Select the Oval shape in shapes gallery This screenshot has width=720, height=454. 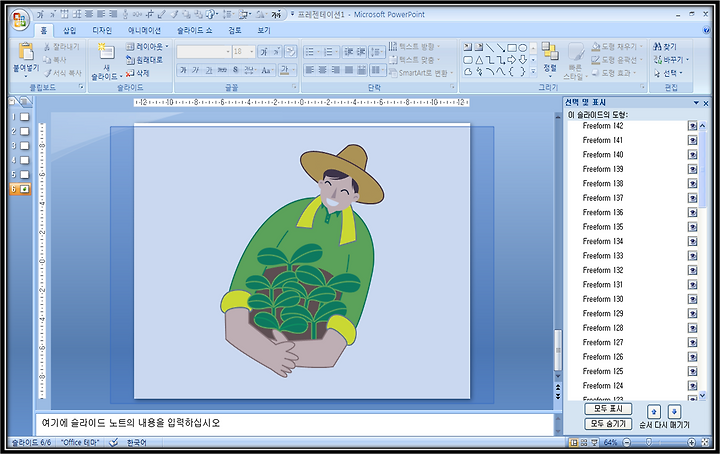[x=523, y=47]
